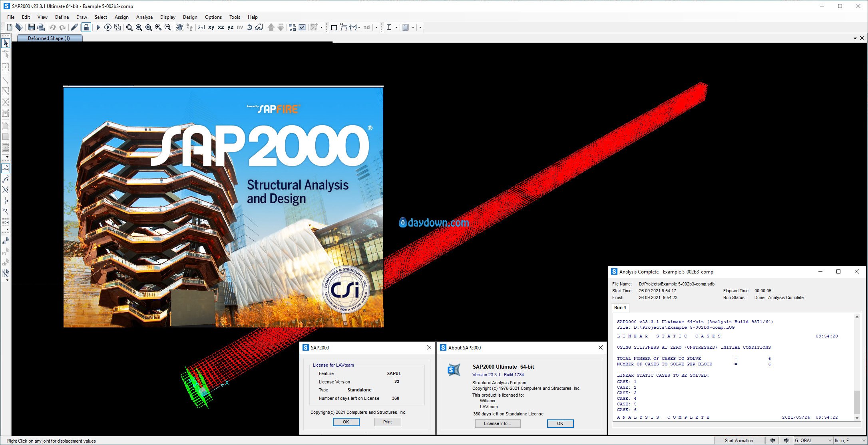Click Print in the license dialog
868x445 pixels.
coord(387,422)
